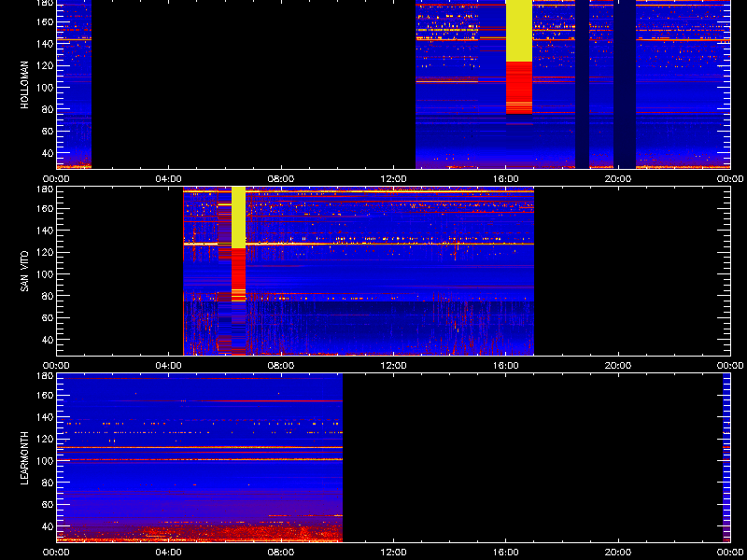Pick frequency tick 120 on Learmonth axis

pyautogui.click(x=44, y=439)
